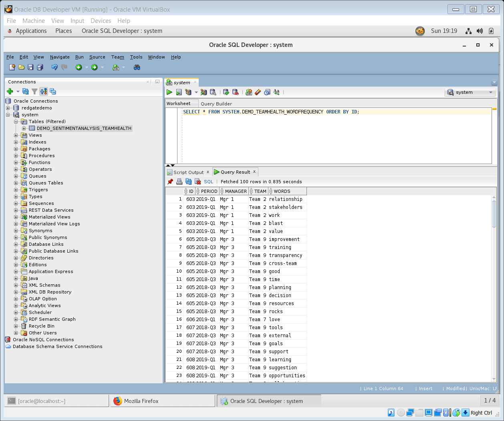This screenshot has width=504, height=421.
Task: Open the Team menu
Action: coord(118,57)
